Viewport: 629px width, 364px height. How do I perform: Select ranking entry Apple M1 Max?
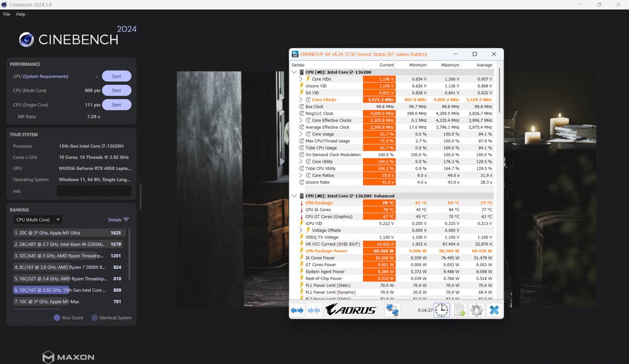point(69,301)
